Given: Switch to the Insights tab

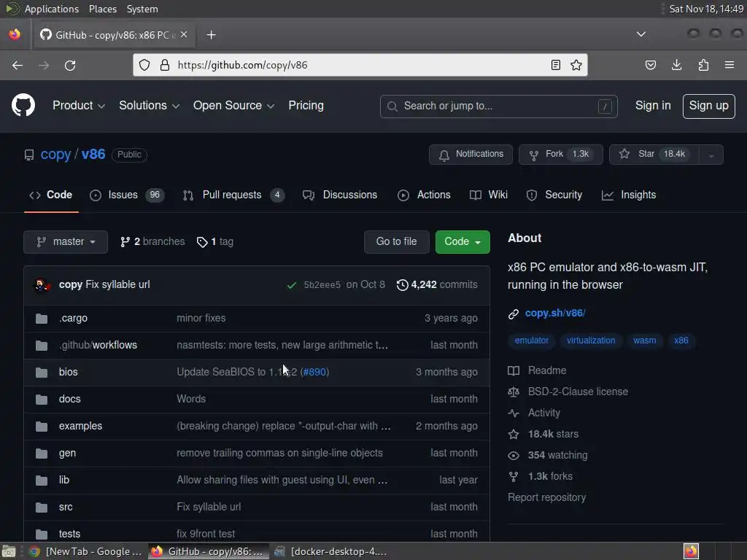Looking at the screenshot, I should click(628, 195).
